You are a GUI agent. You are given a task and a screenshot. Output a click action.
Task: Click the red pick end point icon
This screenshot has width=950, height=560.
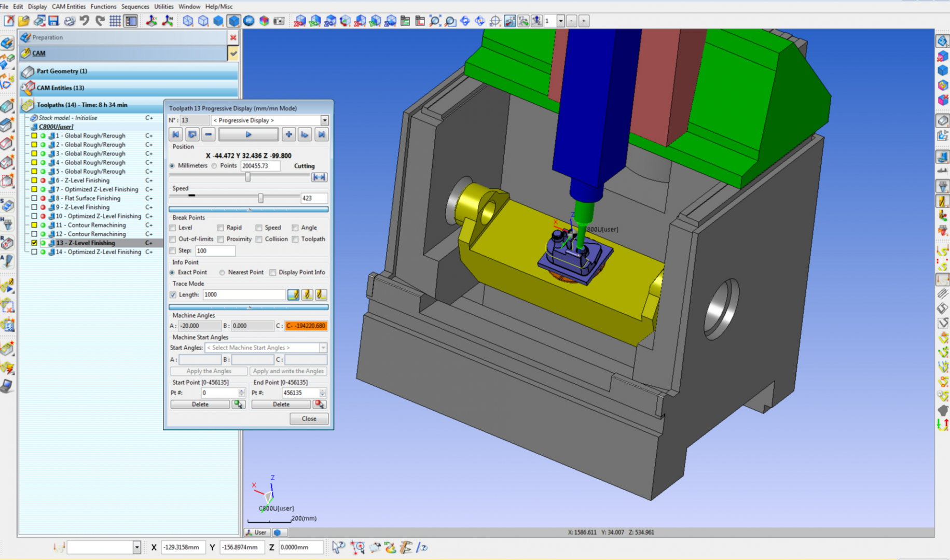pyautogui.click(x=319, y=404)
